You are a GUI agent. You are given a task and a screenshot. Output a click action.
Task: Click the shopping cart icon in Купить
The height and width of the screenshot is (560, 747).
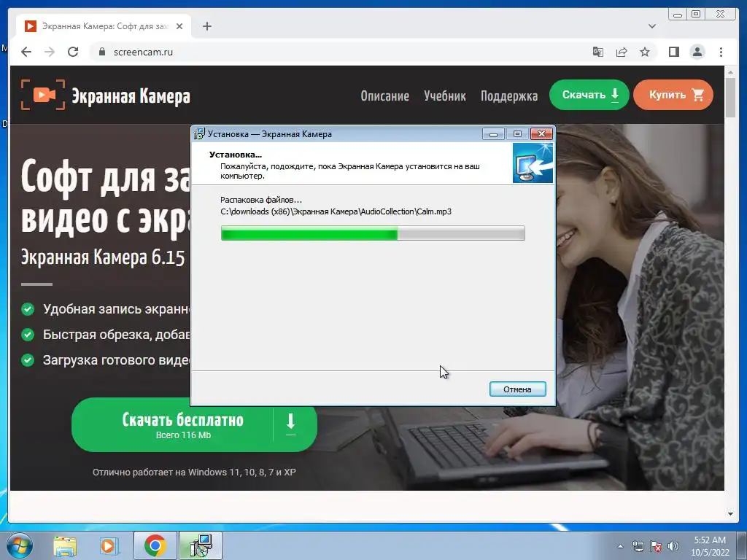coord(698,95)
